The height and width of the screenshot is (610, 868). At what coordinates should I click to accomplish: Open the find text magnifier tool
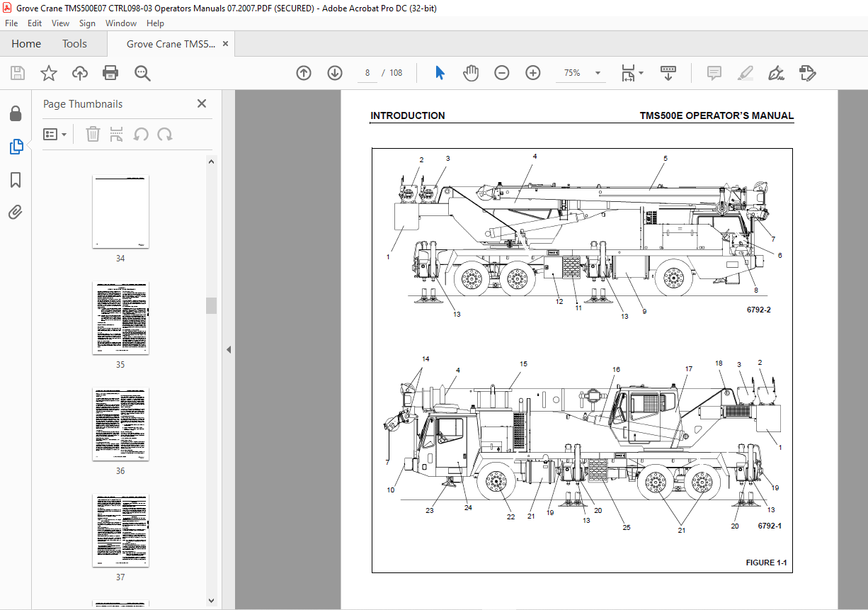(x=142, y=73)
